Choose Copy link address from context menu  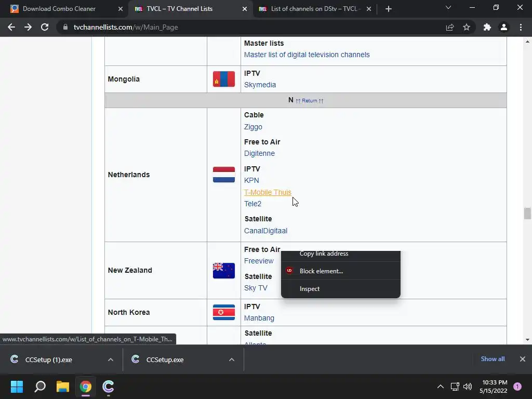click(x=341, y=255)
